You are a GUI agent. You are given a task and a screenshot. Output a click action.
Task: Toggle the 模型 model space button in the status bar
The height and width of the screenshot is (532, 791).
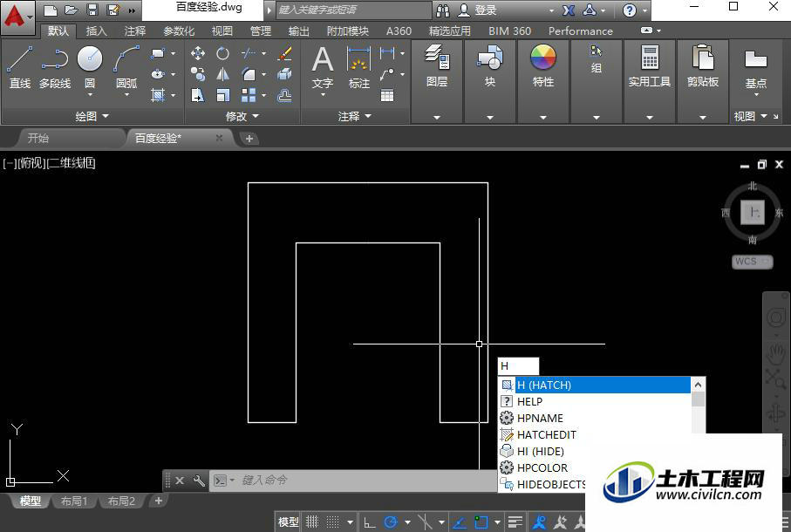pos(289,522)
